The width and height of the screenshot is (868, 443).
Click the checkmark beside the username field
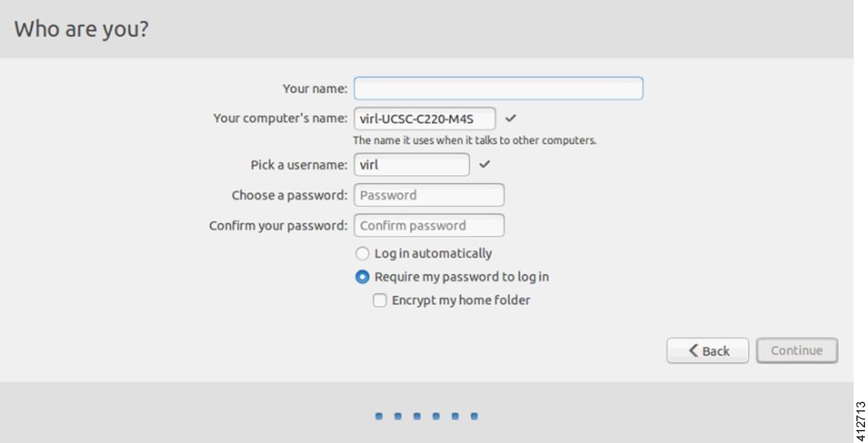486,165
